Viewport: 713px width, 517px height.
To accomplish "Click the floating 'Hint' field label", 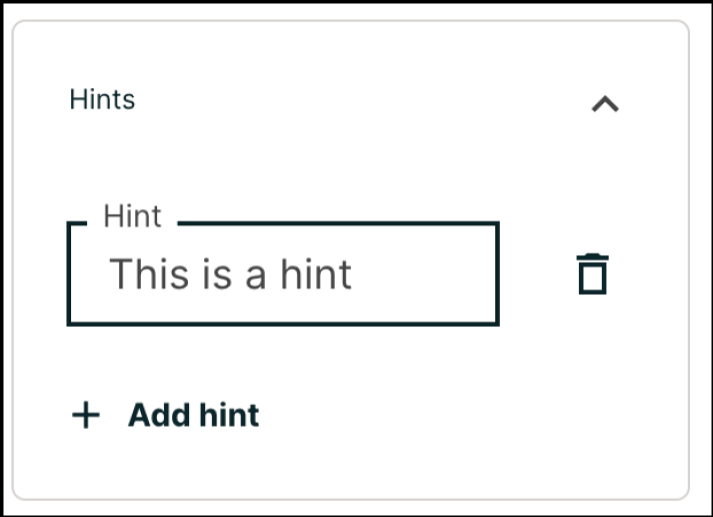I will (x=132, y=217).
